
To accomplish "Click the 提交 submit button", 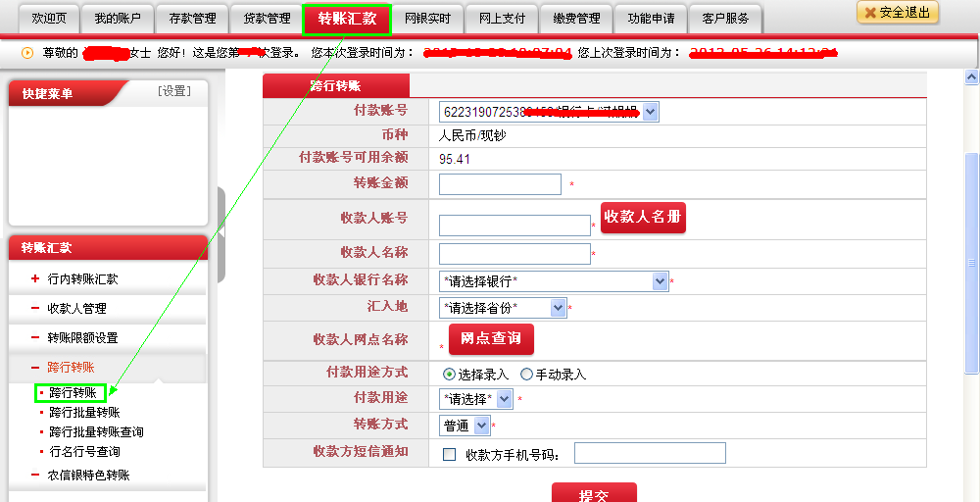I will click(594, 494).
